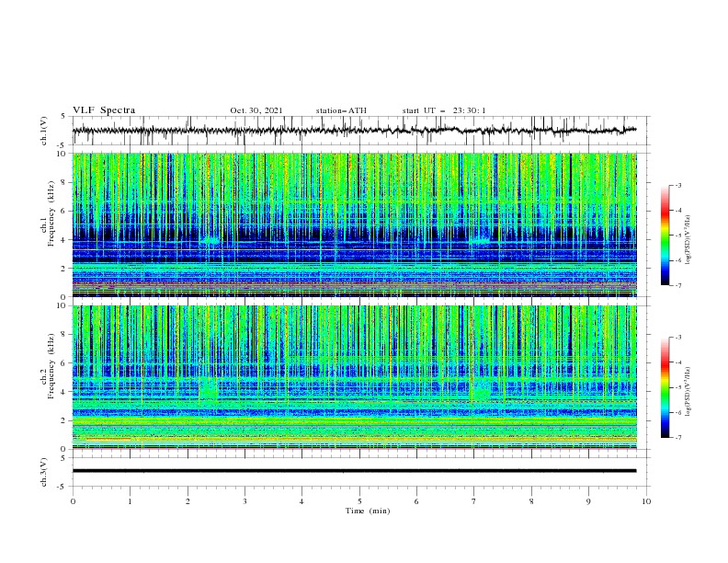728x563 pixels.
Task: Click the "3" minute tick on the time axis
Action: (x=245, y=501)
